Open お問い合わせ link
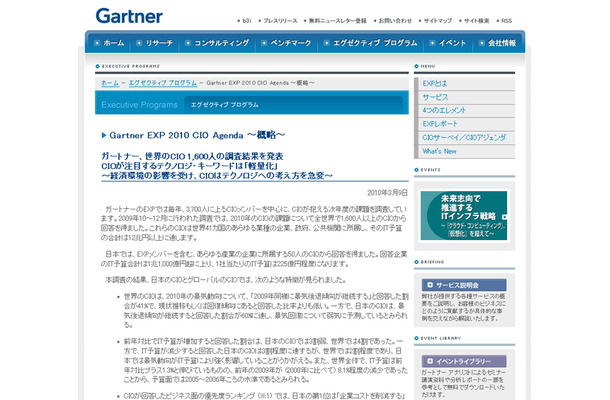 click(x=395, y=21)
